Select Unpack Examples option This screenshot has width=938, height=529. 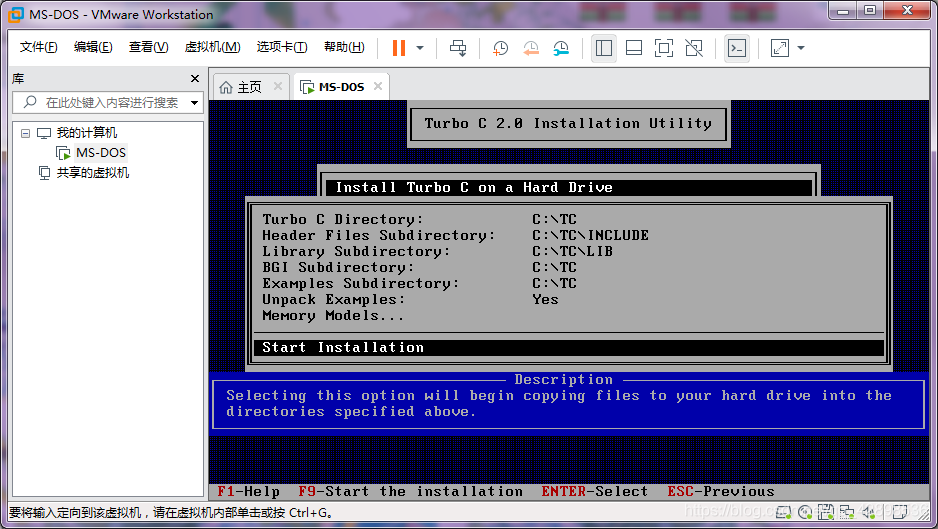click(x=334, y=300)
